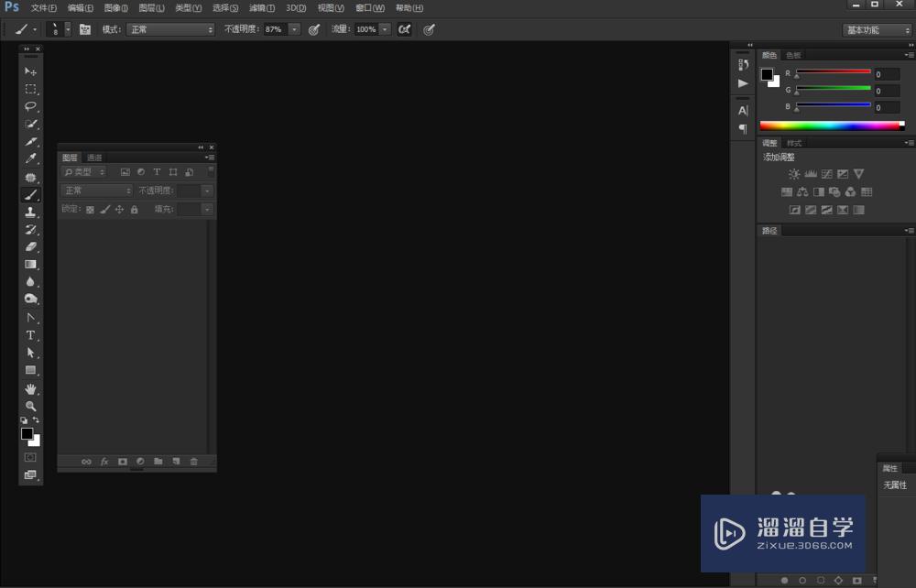Toggle Quick Mask mode
This screenshot has height=588, width=916.
[x=30, y=457]
